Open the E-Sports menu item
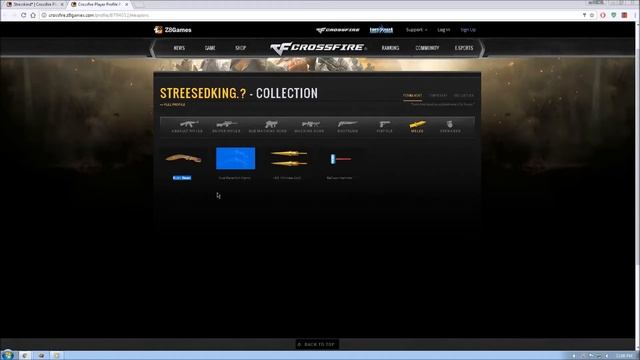Viewport: 640px width, 360px height. [x=464, y=48]
